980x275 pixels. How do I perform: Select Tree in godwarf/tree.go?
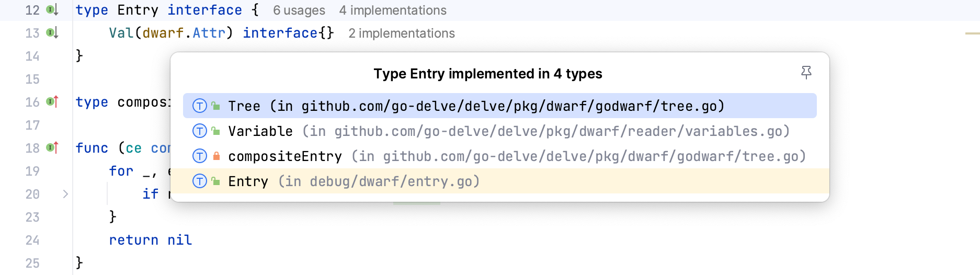[476, 106]
